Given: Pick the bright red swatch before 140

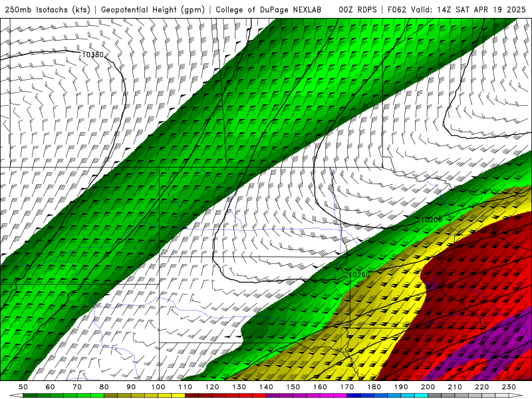Looking at the screenshot, I should coord(259,395).
